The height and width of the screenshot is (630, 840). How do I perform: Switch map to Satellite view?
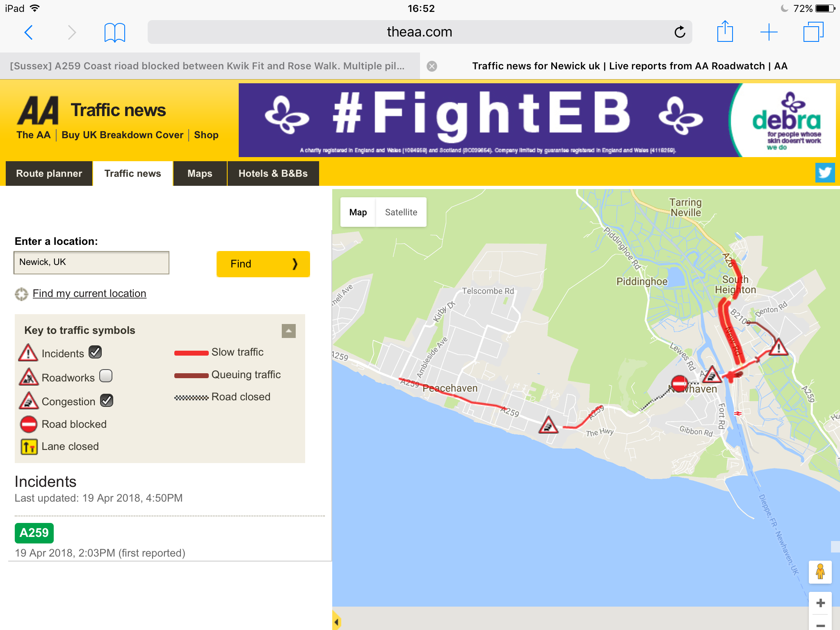401,212
